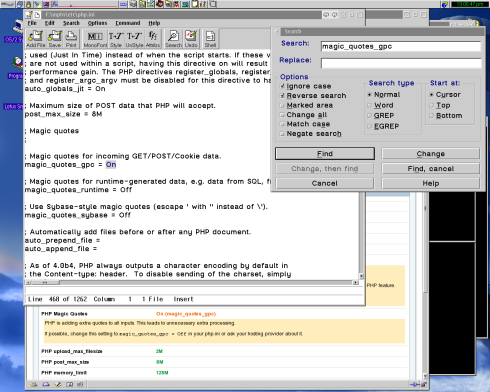Click the Help button in Search dialog

[x=431, y=183]
